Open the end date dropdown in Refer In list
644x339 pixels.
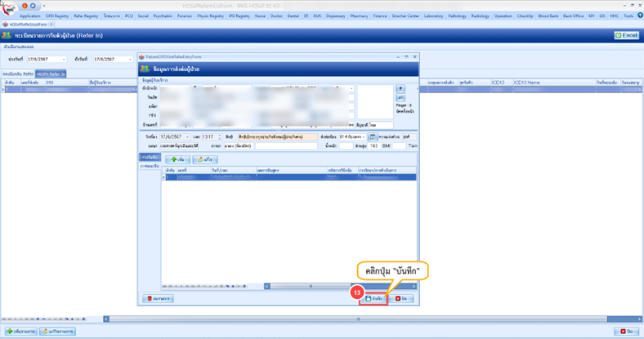tap(130, 60)
